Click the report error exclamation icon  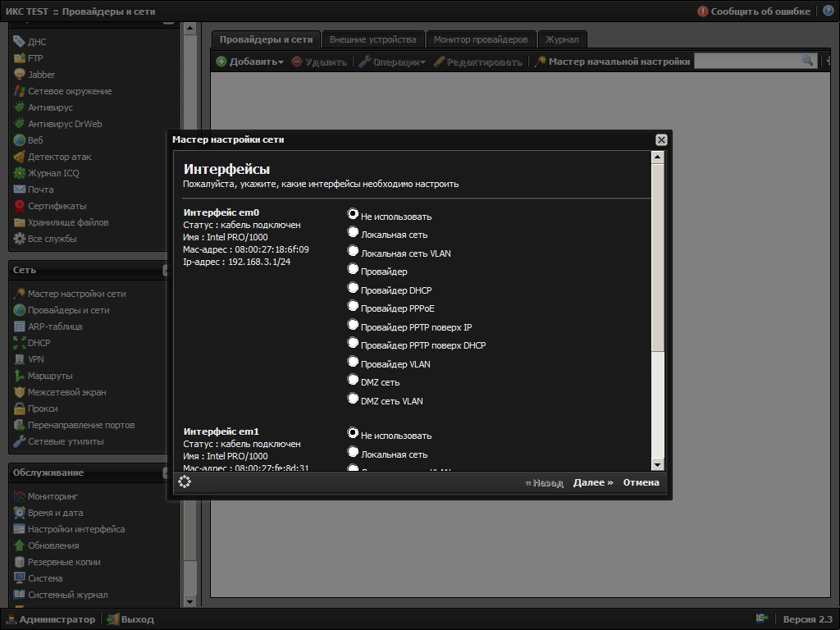702,11
